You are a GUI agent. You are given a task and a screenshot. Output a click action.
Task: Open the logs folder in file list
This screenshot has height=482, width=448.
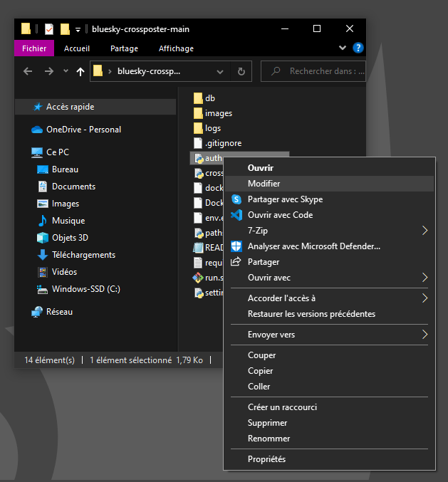pyautogui.click(x=212, y=128)
